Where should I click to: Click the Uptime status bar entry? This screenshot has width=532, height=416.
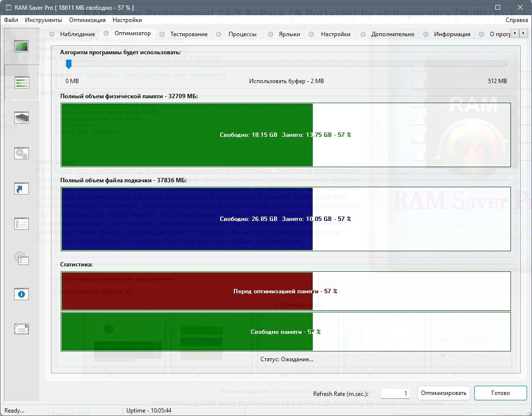(x=149, y=411)
